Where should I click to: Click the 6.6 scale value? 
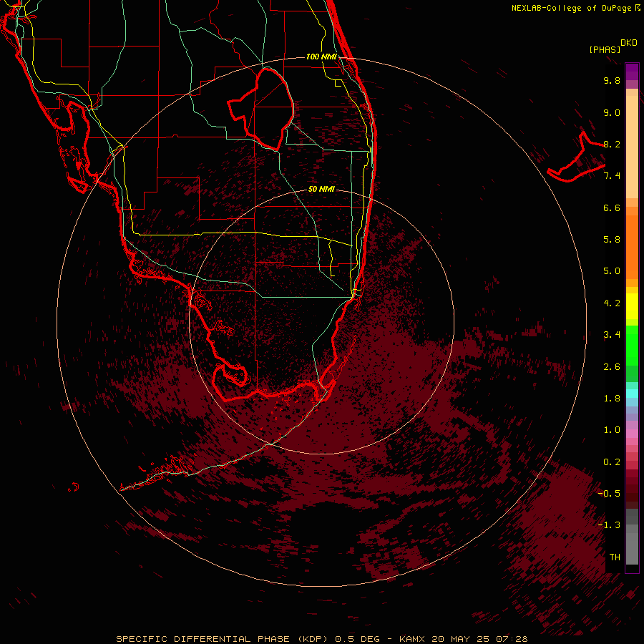612,208
